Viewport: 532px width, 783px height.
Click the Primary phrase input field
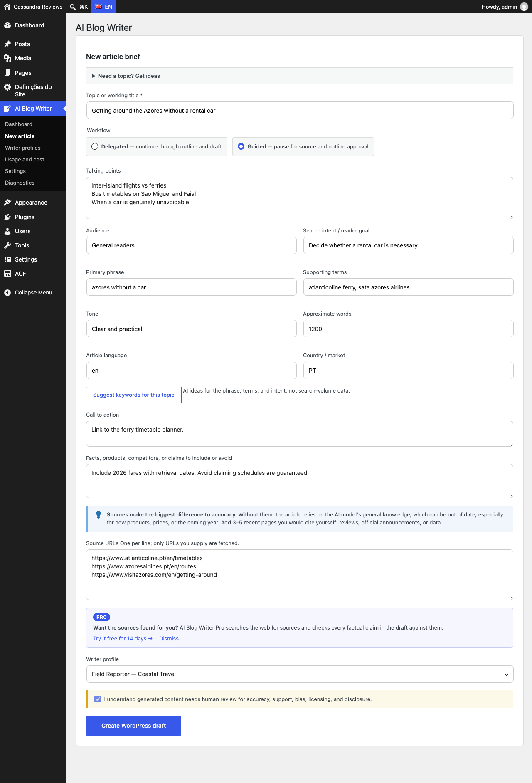click(x=191, y=287)
